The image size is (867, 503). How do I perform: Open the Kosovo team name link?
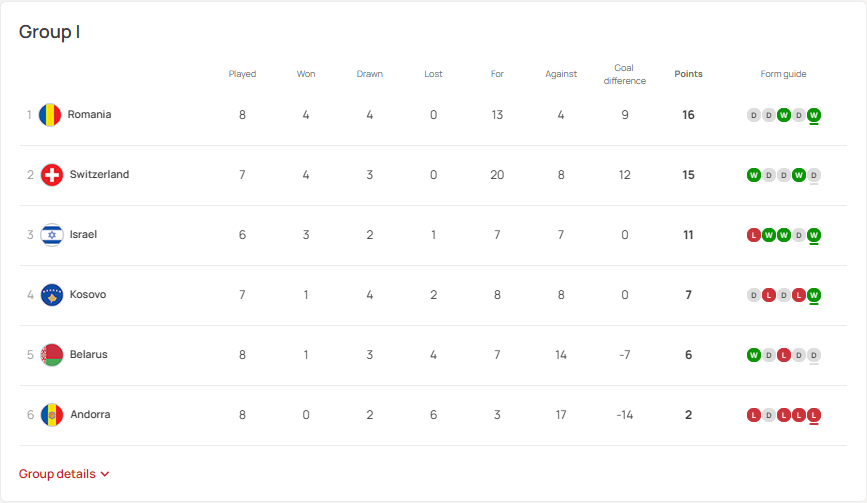pos(88,295)
